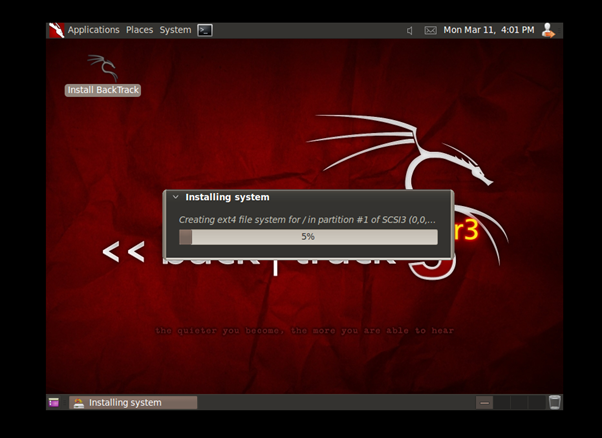The image size is (602, 438).
Task: Click the volume speaker icon
Action: [410, 30]
